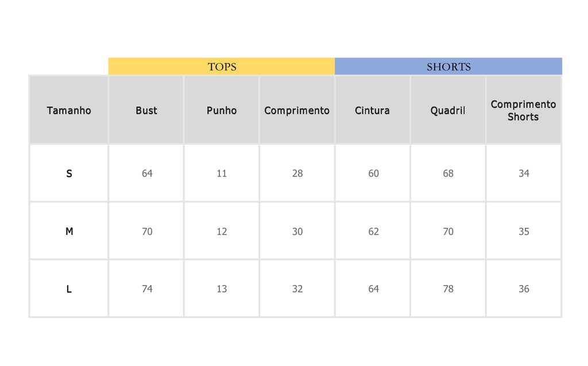
Task: Select the Bust column header
Action: point(146,110)
